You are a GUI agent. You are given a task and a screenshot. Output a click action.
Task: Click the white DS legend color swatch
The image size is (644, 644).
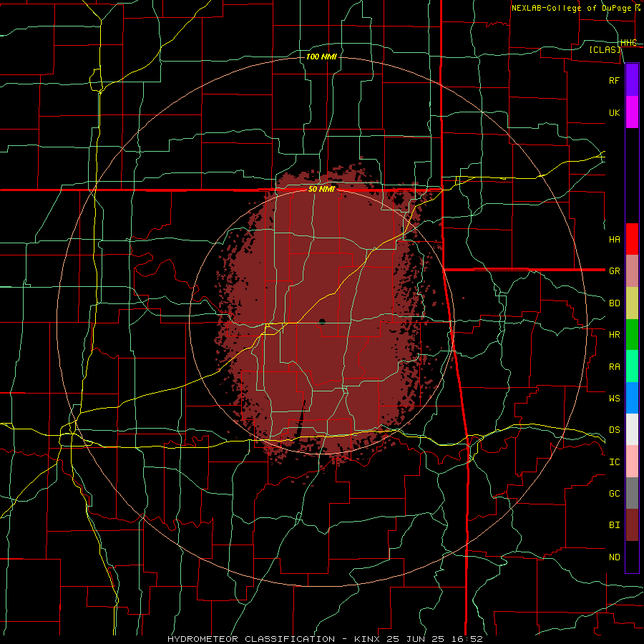[632, 429]
